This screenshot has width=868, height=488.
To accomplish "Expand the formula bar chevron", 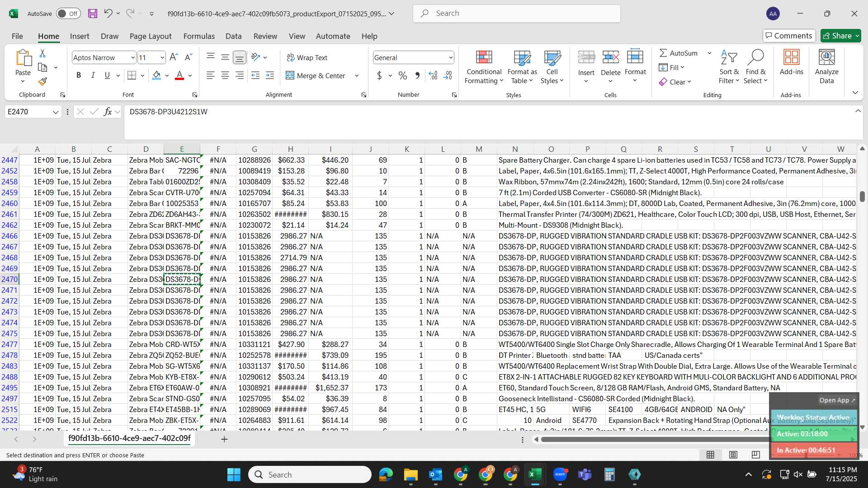I will click(x=858, y=111).
